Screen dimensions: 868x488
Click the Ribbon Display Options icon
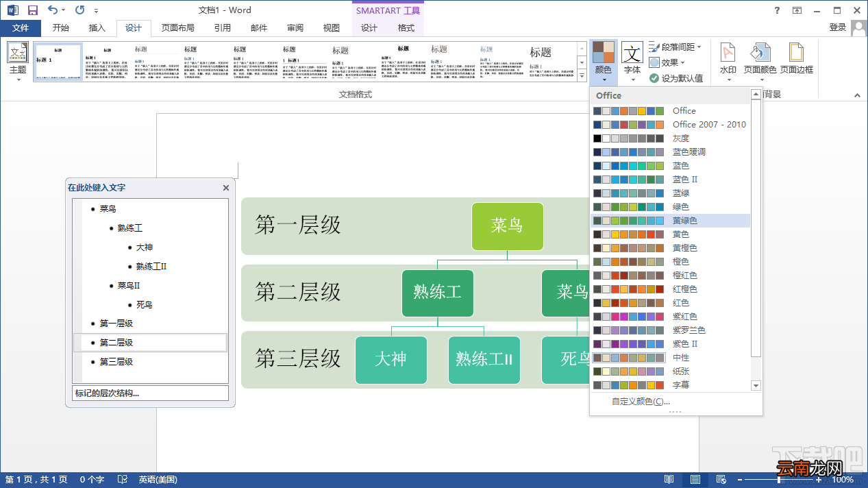pyautogui.click(x=797, y=10)
